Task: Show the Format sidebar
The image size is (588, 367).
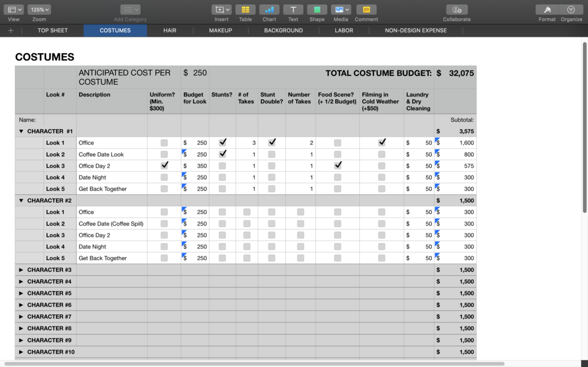Action: (547, 9)
